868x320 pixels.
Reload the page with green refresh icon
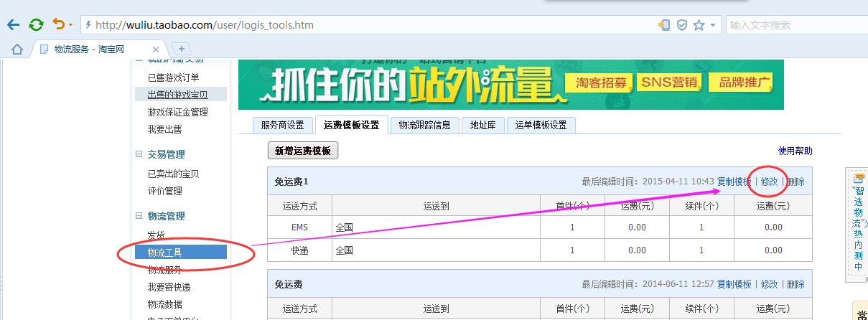[x=36, y=25]
